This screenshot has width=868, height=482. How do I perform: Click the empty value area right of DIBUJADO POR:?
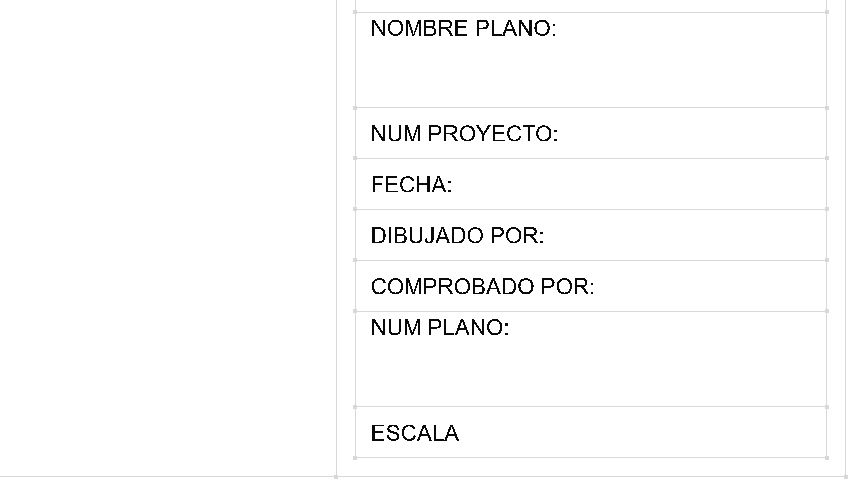click(685, 235)
